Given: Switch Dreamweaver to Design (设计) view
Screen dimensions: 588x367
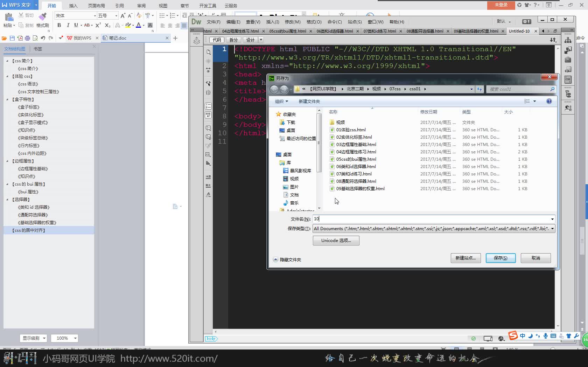Looking at the screenshot, I should coord(250,40).
